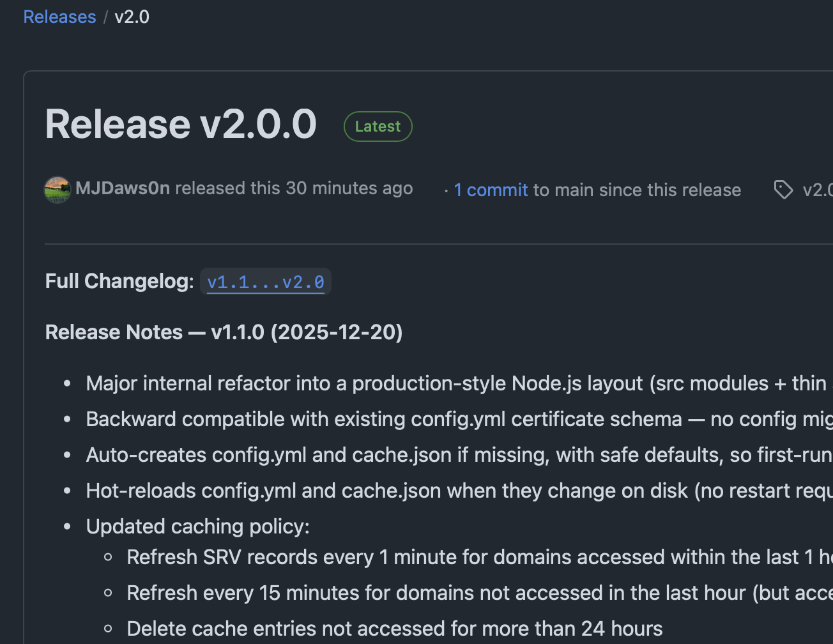
Task: Click the tag icon next to v2.0
Action: point(783,190)
